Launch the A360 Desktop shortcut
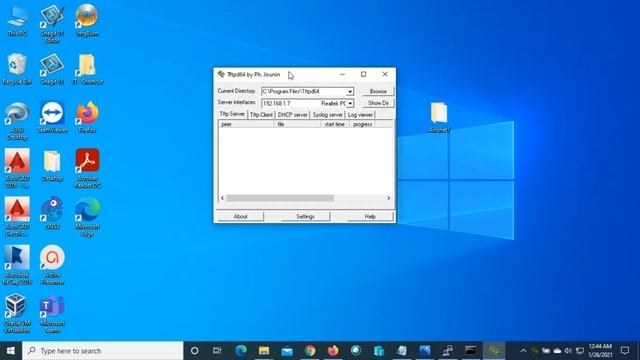This screenshot has height=360, width=640. click(17, 121)
